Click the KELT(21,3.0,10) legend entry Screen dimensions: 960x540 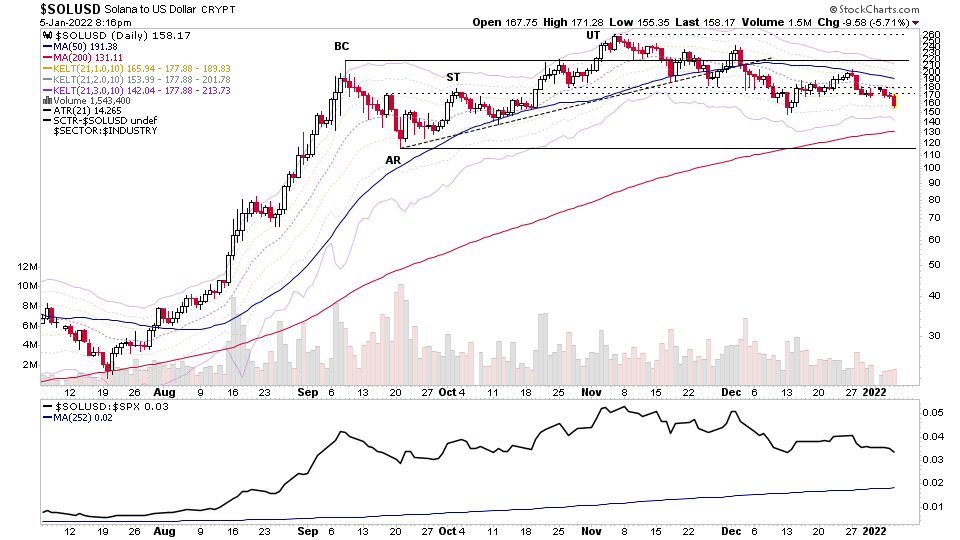point(142,91)
